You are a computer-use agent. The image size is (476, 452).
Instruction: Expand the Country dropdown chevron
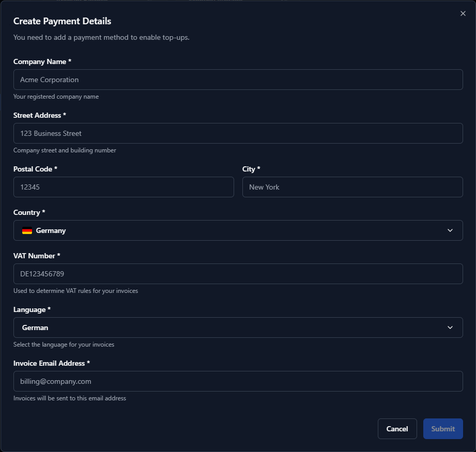click(x=450, y=230)
